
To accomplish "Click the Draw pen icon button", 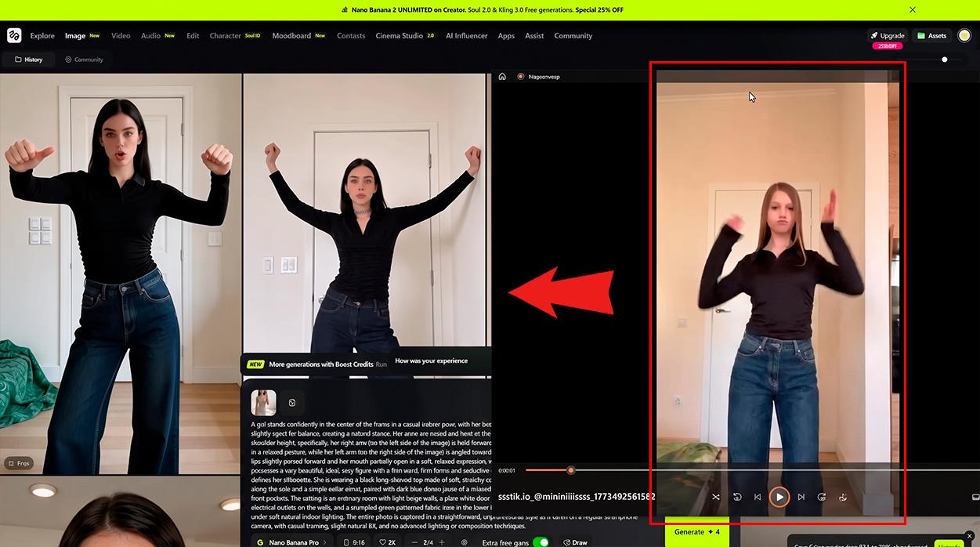I will (x=575, y=542).
